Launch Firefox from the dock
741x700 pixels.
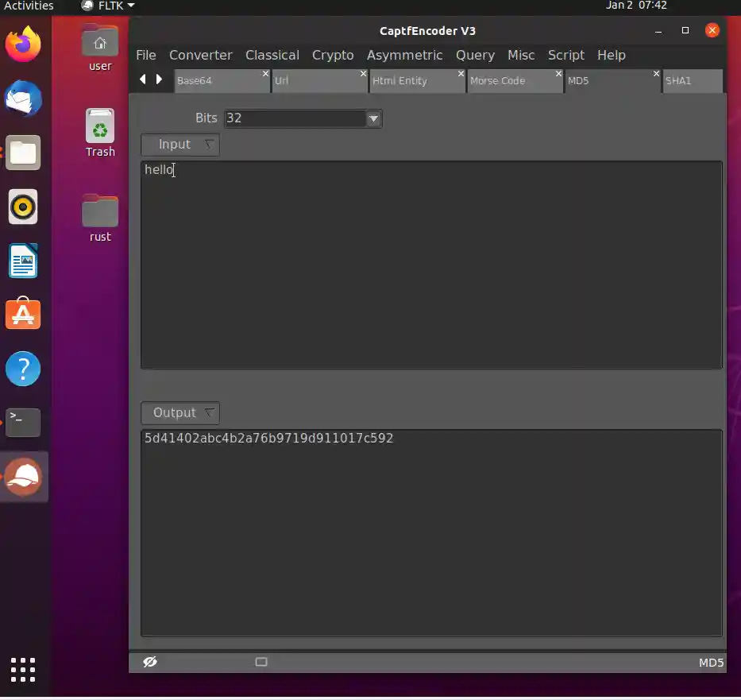tap(23, 44)
